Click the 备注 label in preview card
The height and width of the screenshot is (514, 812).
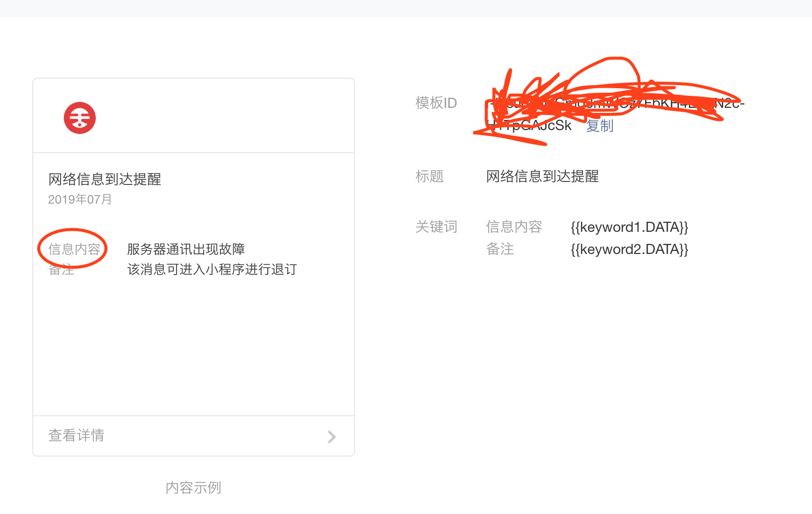click(61, 270)
